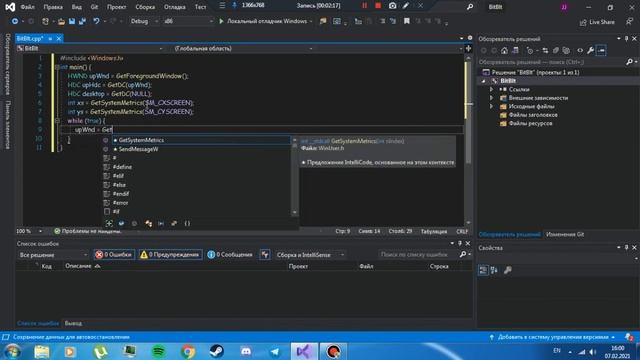Close the BitBlt.cpp tab
Image resolution: width=640 pixels, height=360 pixels.
pyautogui.click(x=59, y=38)
